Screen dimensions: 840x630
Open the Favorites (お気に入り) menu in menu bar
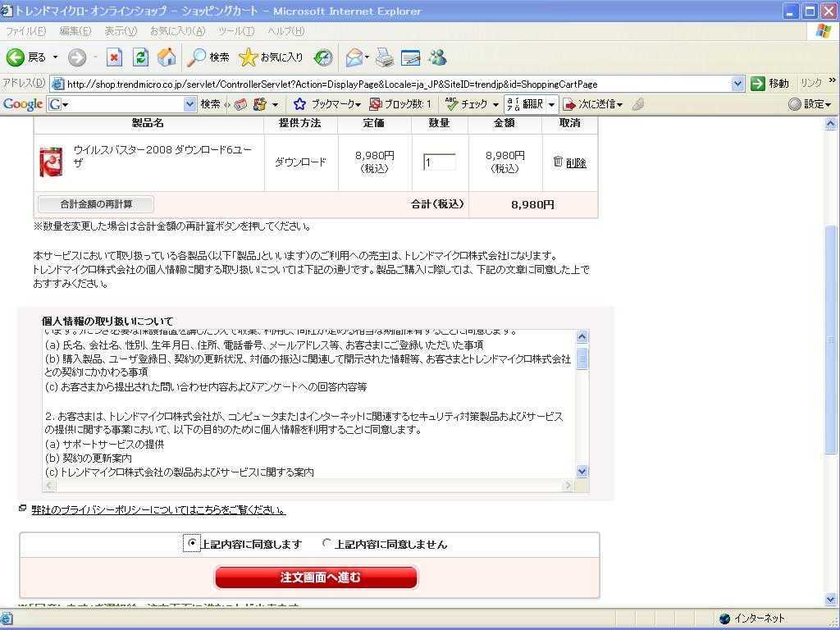(x=177, y=31)
